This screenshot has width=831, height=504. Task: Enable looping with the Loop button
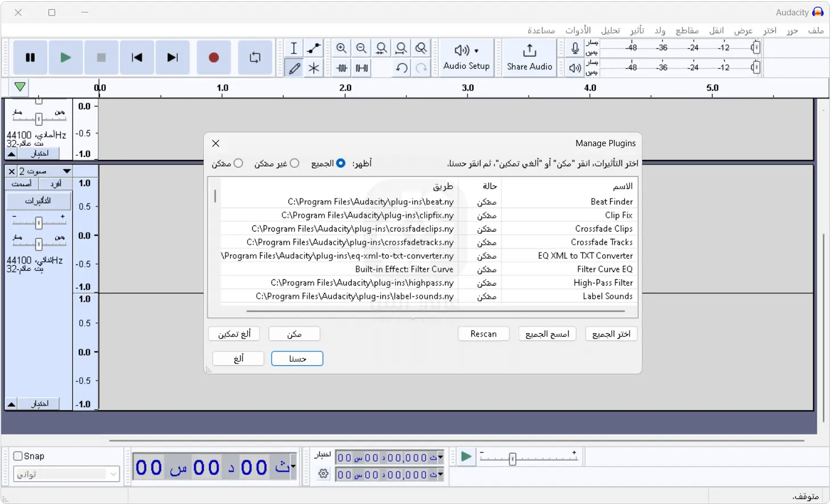[x=255, y=57]
